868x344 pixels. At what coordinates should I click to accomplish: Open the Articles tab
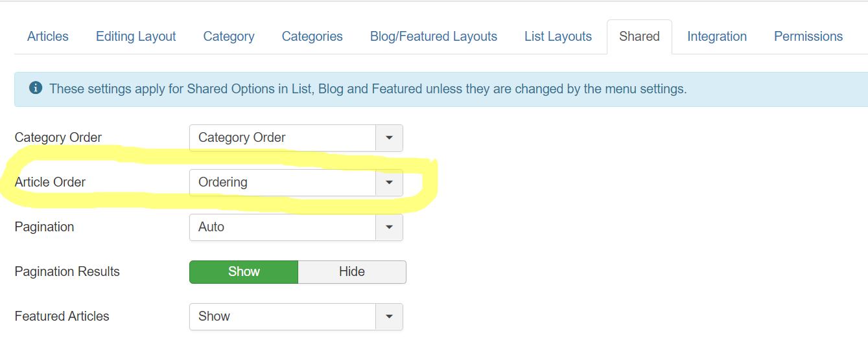48,37
